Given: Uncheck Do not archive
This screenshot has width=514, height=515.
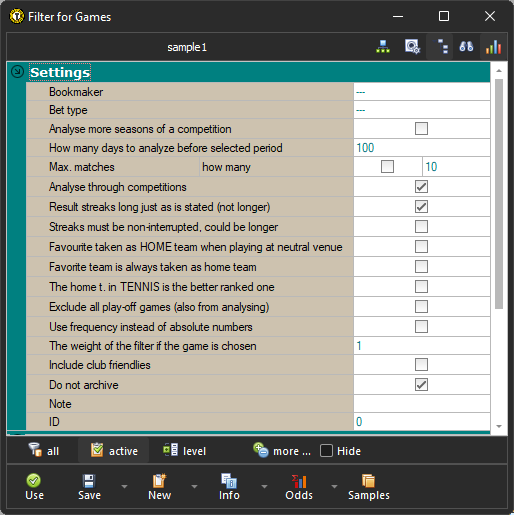Looking at the screenshot, I should click(421, 385).
